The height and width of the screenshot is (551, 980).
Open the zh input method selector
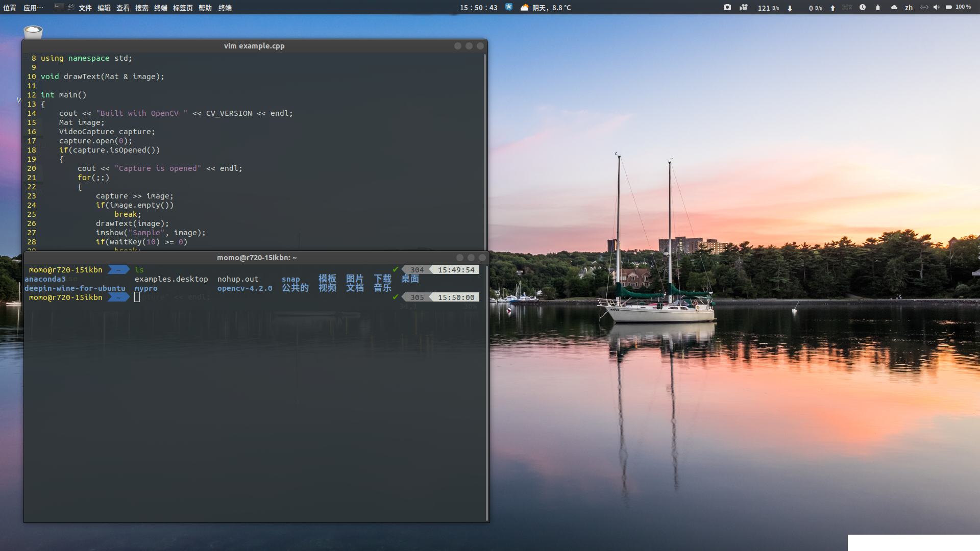point(909,8)
